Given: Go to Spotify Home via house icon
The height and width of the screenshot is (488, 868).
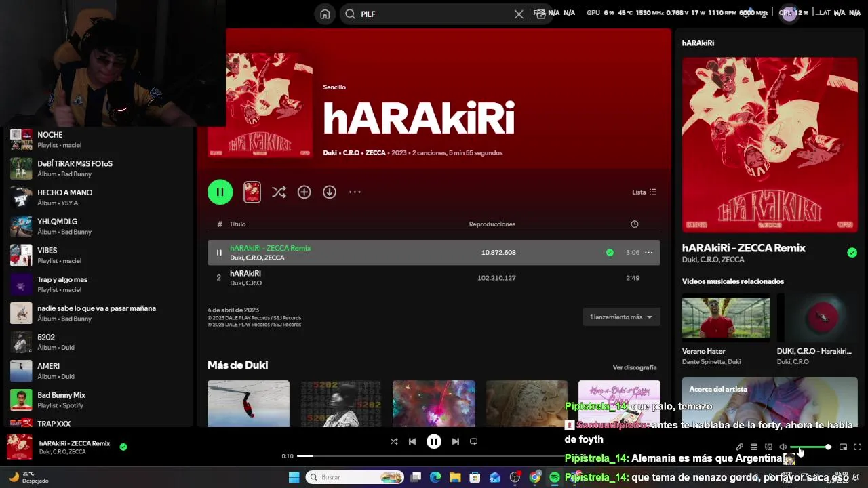Looking at the screenshot, I should pyautogui.click(x=325, y=14).
